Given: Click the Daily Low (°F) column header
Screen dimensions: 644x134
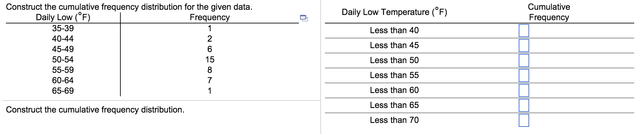Looking at the screenshot, I should (63, 17).
